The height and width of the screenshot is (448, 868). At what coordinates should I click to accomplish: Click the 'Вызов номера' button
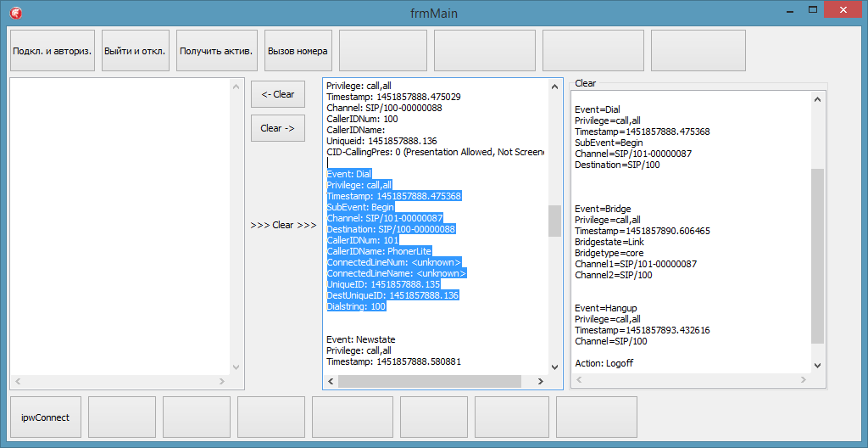pyautogui.click(x=298, y=51)
